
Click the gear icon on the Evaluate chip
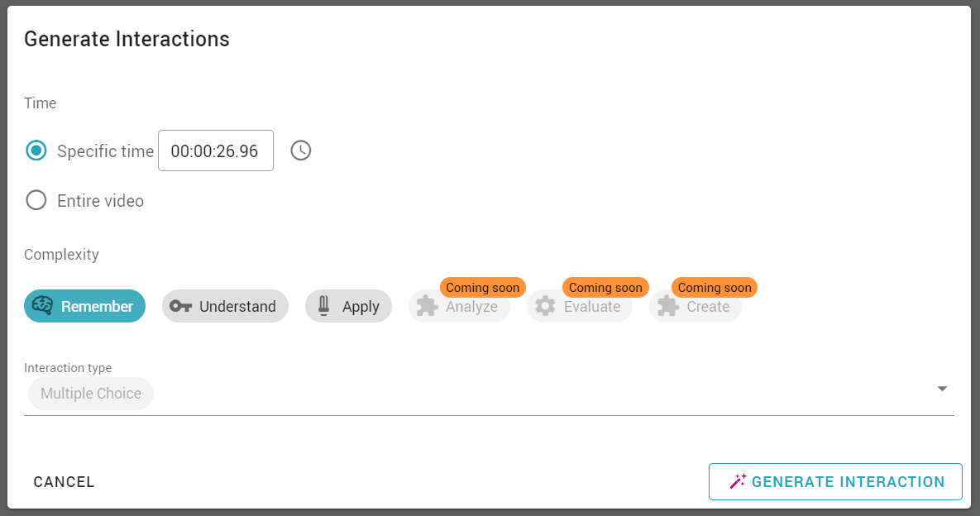(545, 306)
